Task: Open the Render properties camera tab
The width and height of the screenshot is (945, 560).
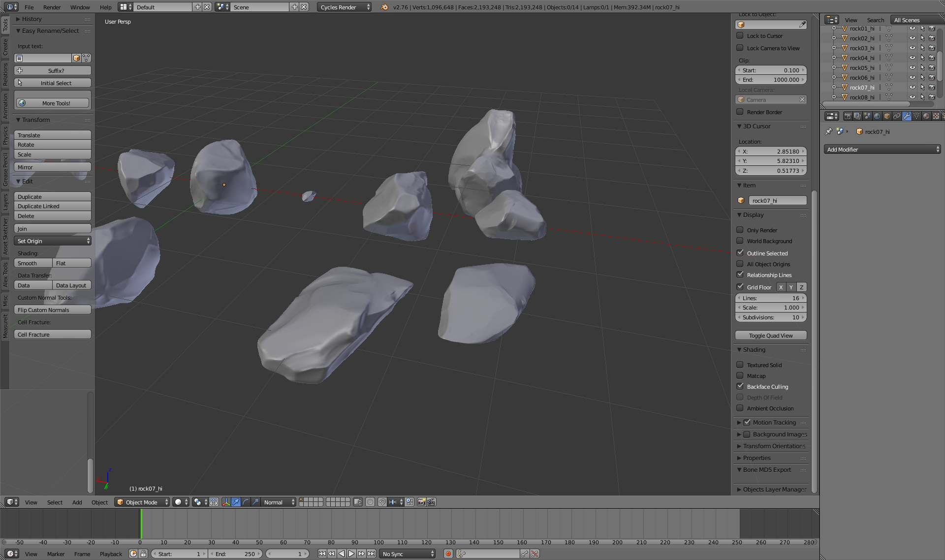Action: coord(848,117)
